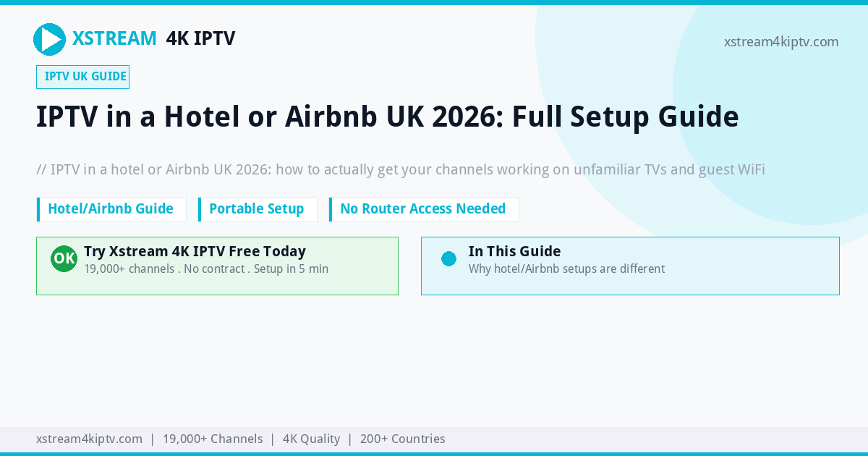This screenshot has height=456, width=868.
Task: Click the 19,000+ channels No contract subtitle
Action: click(206, 269)
